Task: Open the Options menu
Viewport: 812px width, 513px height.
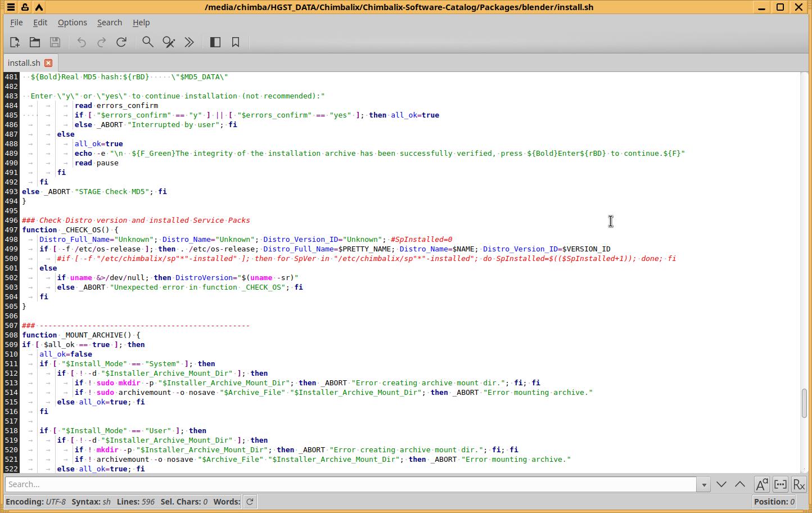Action: coord(72,22)
